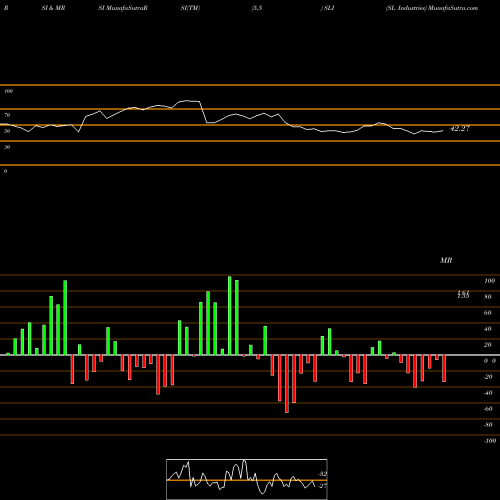Screen dimensions: 500x500
Task: Click the MR axis label 100
Action: pyautogui.click(x=490, y=281)
